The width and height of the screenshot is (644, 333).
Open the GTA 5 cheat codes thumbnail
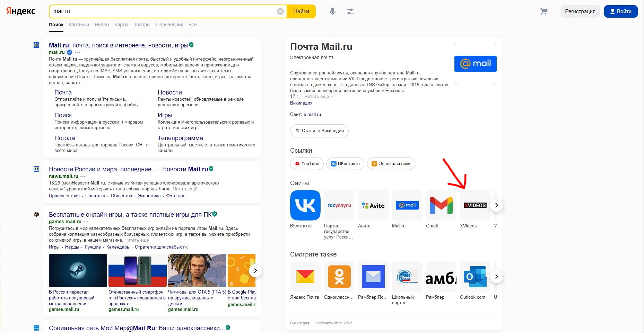pyautogui.click(x=197, y=270)
